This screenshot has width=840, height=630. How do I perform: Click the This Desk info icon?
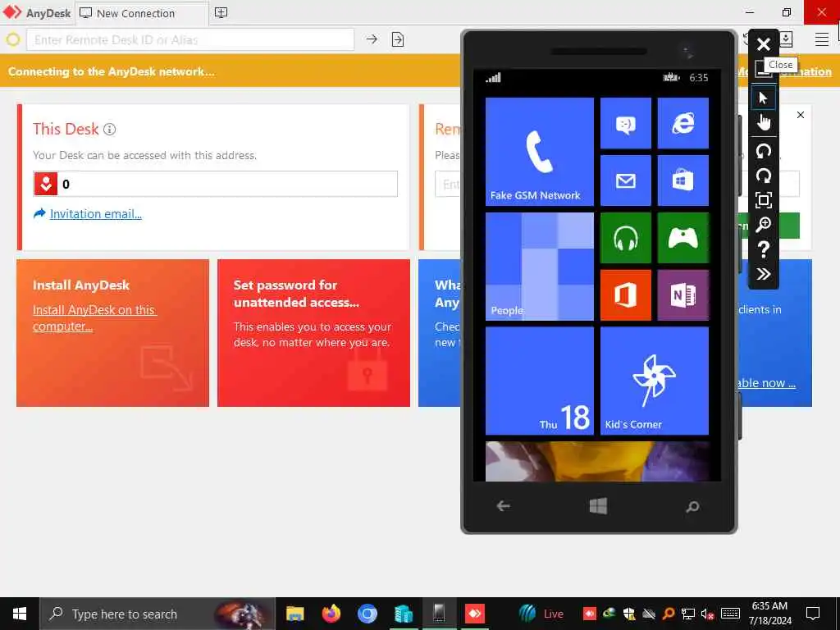(109, 129)
